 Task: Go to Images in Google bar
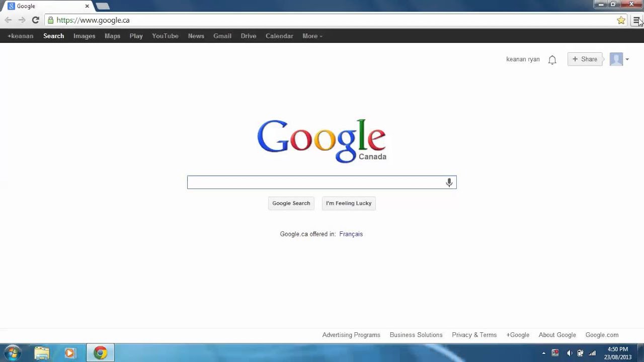coord(84,36)
